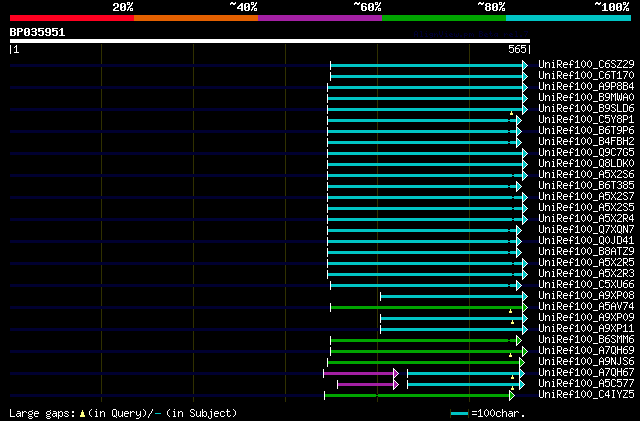The image size is (640, 421).
Task: Select the UniRef100_A9XP09 label
Action: point(586,318)
